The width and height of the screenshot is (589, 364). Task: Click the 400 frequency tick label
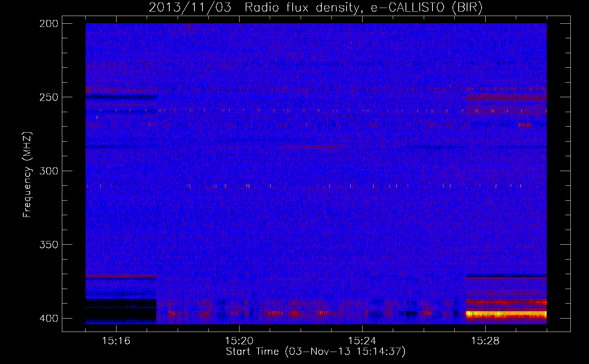(x=49, y=318)
